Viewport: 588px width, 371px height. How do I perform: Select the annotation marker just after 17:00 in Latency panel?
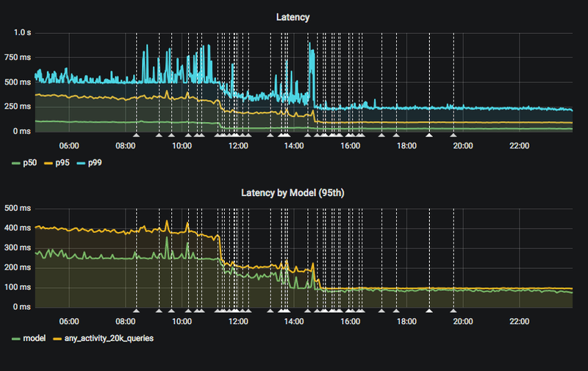(381, 135)
